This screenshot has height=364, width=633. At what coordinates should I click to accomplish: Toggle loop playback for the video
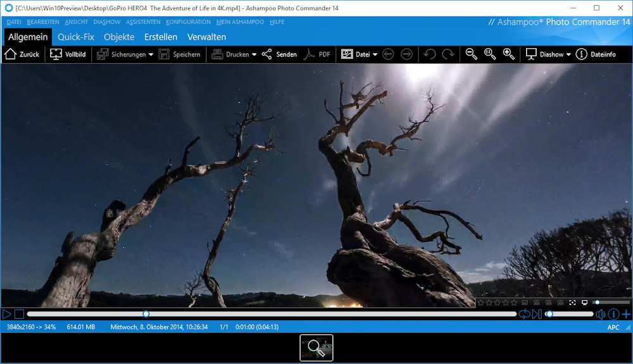[524, 314]
